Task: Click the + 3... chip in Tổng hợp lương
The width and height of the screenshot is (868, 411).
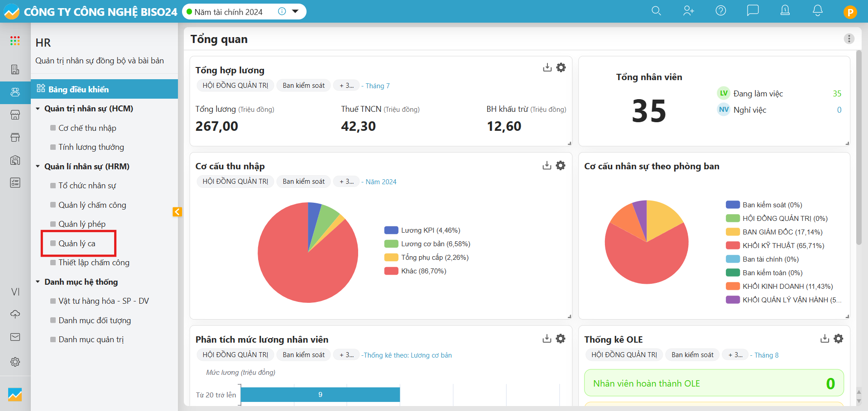Action: (x=346, y=86)
